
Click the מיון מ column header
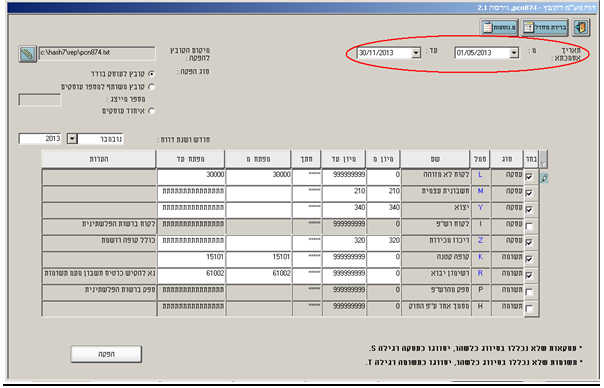(384, 159)
